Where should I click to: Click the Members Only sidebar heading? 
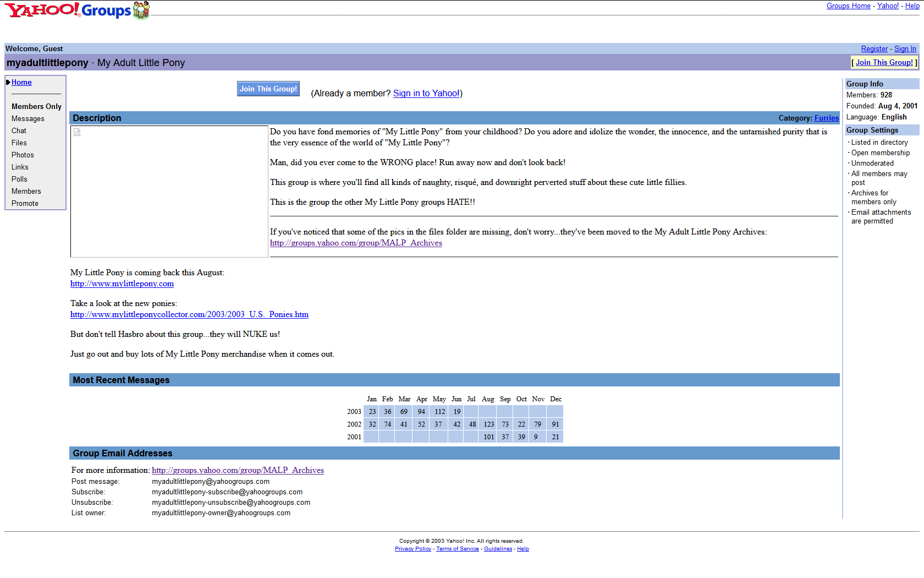coord(36,107)
